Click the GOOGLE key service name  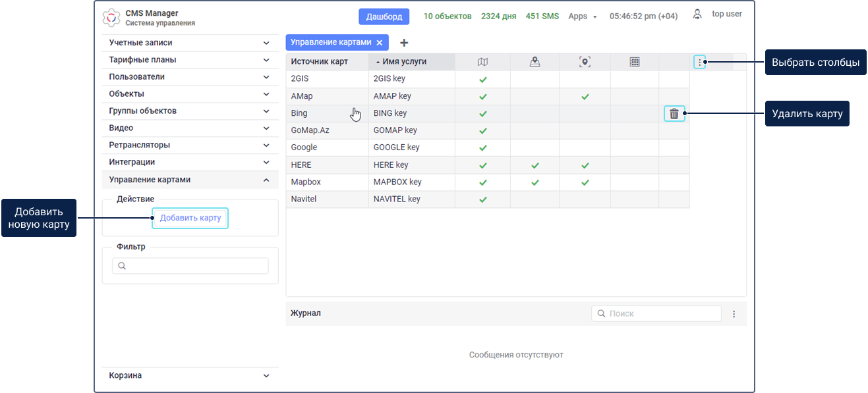pos(396,148)
